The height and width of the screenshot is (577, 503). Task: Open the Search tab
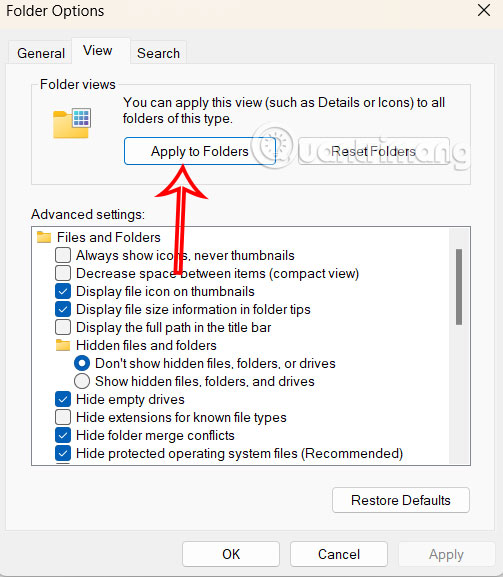[x=159, y=53]
